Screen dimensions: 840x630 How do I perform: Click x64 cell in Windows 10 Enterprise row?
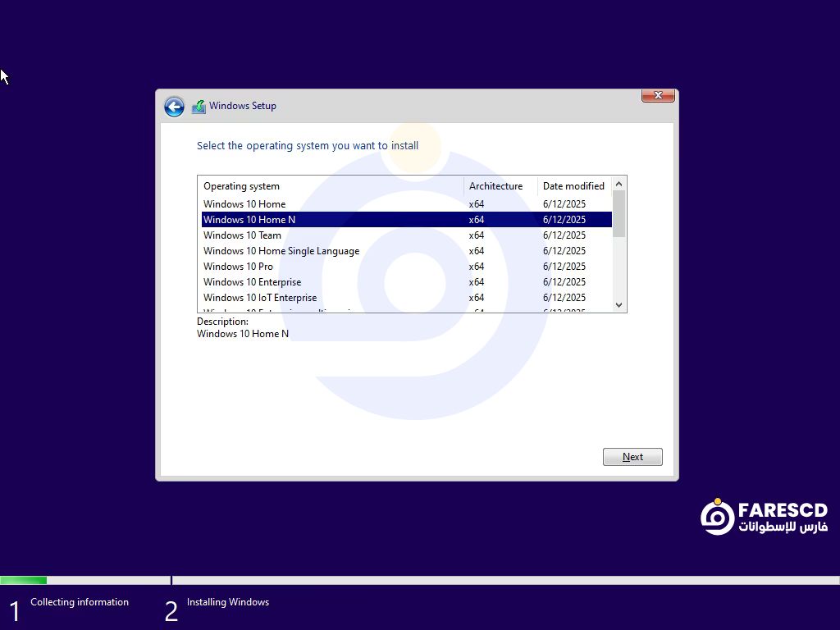point(477,282)
